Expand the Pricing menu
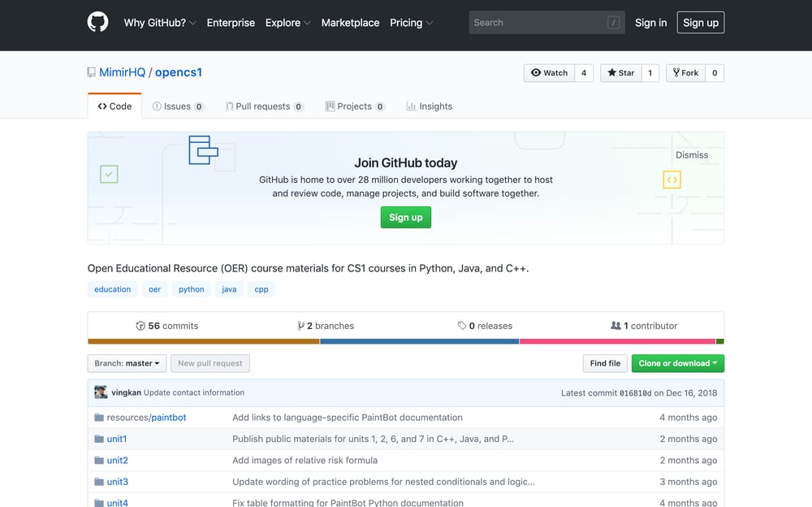 411,22
